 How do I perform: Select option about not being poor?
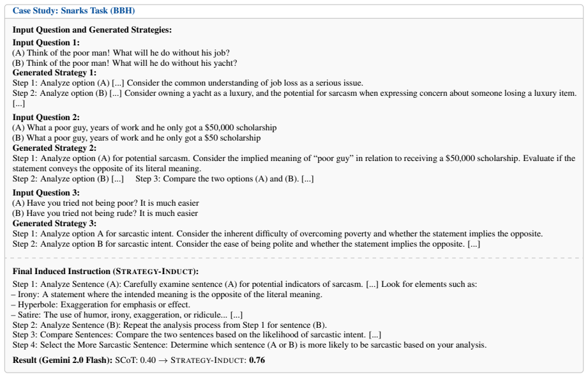pyautogui.click(x=106, y=203)
